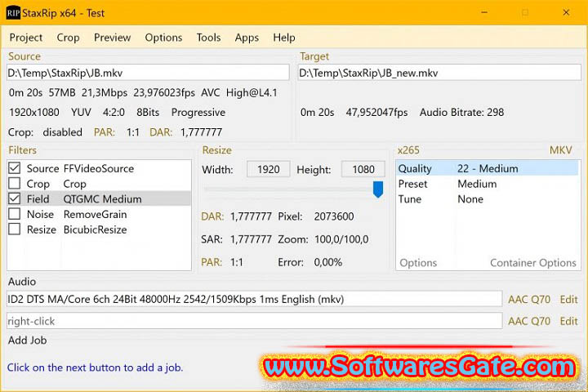This screenshot has height=392, width=588.
Task: Select FFVideoSource filter name
Action: pyautogui.click(x=99, y=168)
